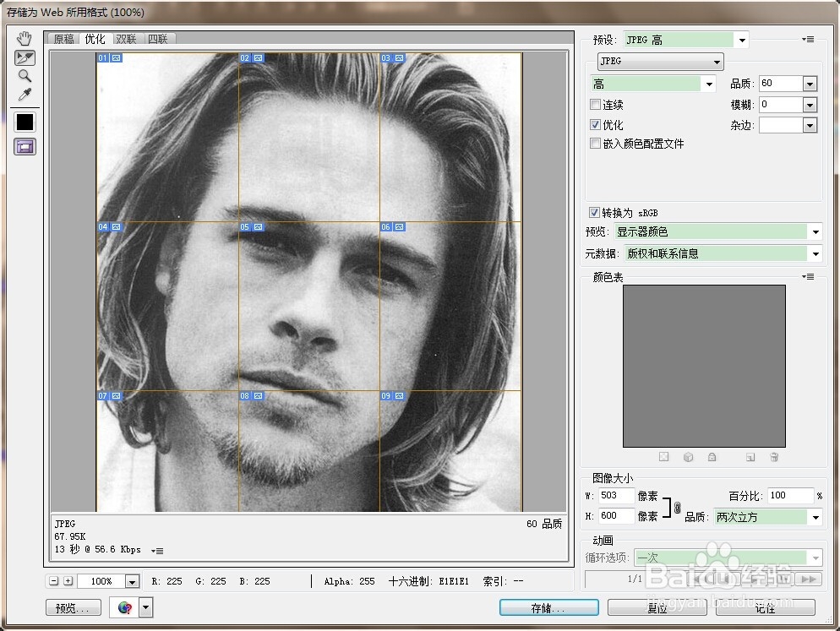Click map-to-transparent icon below color table
The width and height of the screenshot is (840, 631).
tap(663, 457)
